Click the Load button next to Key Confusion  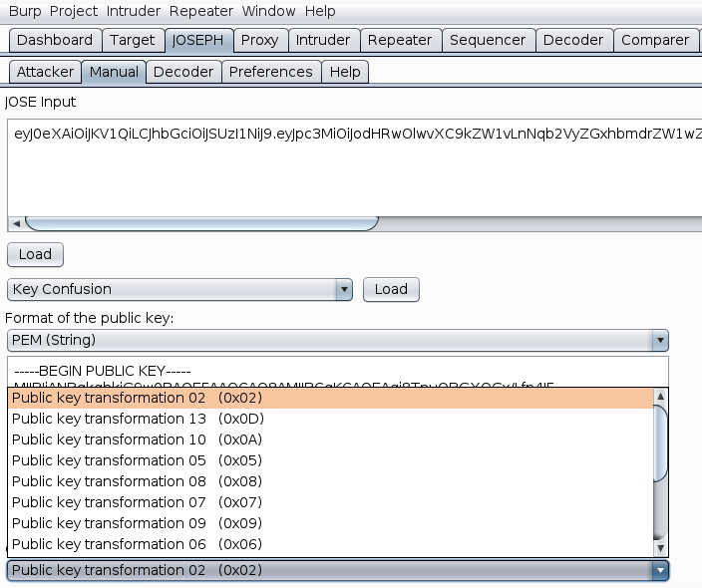point(391,290)
